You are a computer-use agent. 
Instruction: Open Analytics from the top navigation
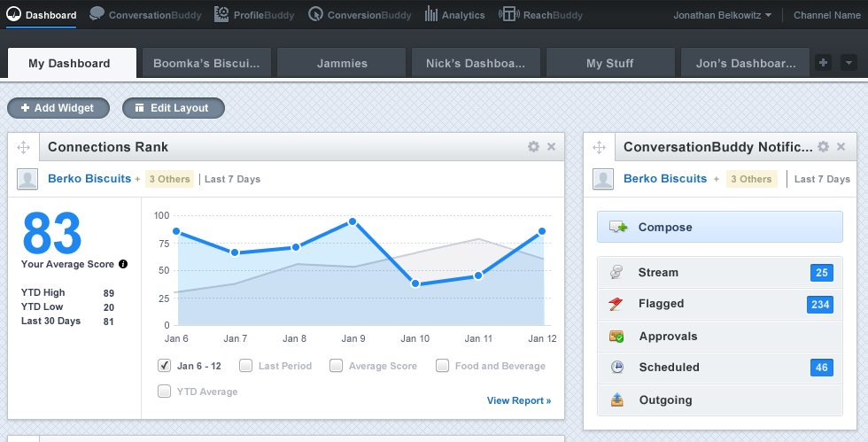455,15
